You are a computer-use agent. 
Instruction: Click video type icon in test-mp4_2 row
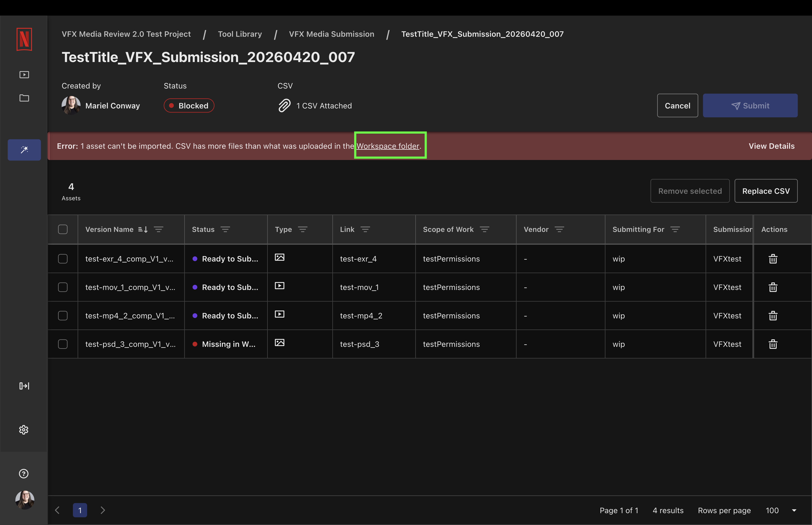click(x=280, y=314)
